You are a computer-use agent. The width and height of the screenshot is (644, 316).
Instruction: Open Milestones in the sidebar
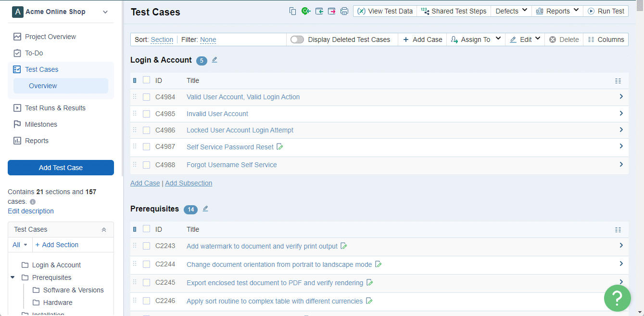pyautogui.click(x=41, y=124)
